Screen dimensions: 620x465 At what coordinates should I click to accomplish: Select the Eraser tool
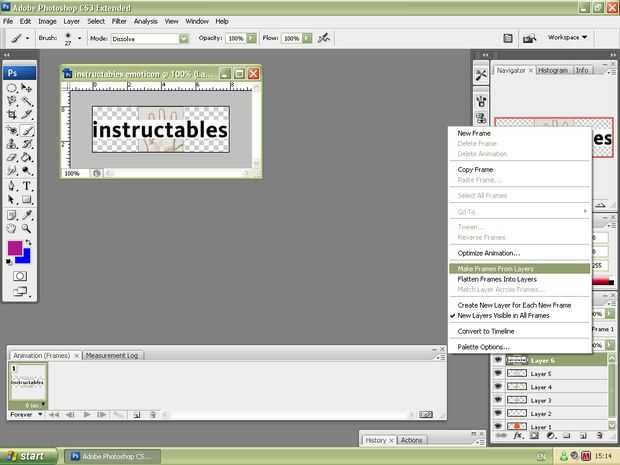12,157
